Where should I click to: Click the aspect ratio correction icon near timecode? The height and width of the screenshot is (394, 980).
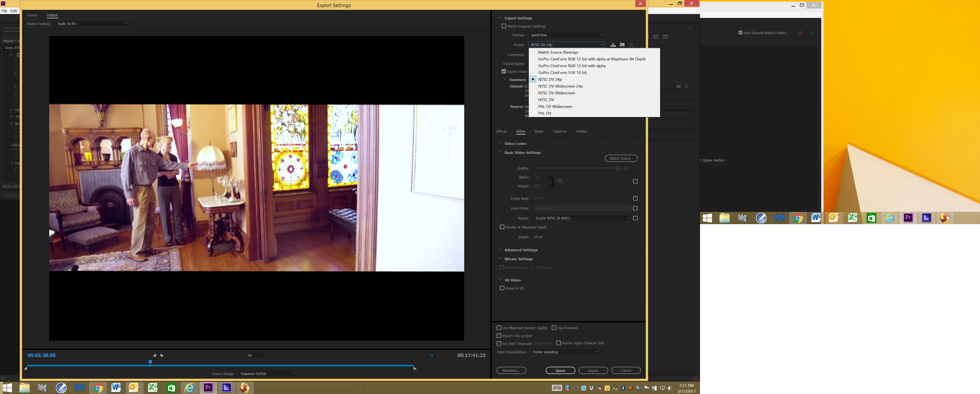(431, 355)
